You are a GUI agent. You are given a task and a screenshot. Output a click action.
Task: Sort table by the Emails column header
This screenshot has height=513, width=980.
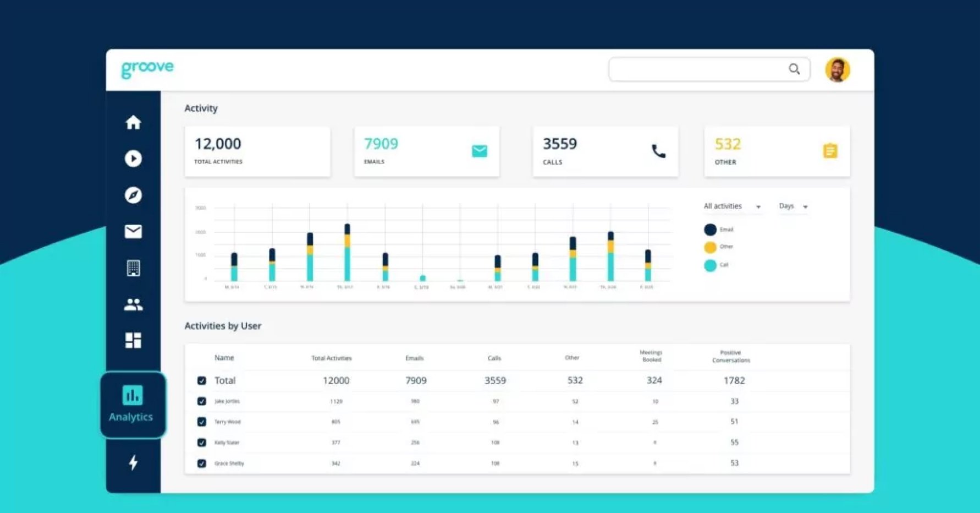(x=414, y=358)
